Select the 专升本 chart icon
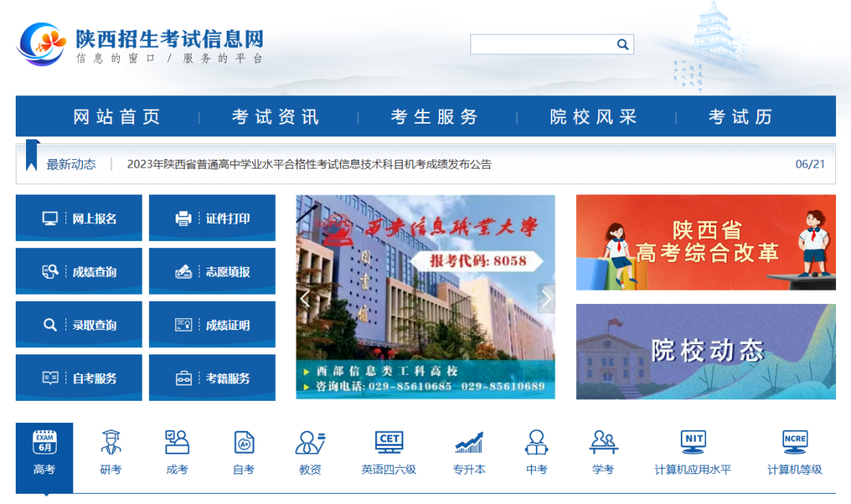Image resolution: width=851 pixels, height=504 pixels. (x=469, y=443)
